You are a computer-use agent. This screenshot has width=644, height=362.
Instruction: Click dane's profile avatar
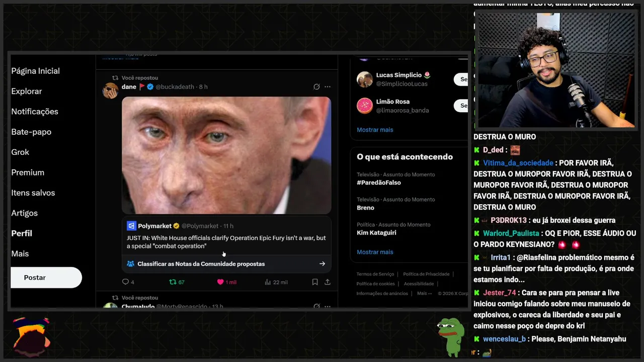pos(111,90)
